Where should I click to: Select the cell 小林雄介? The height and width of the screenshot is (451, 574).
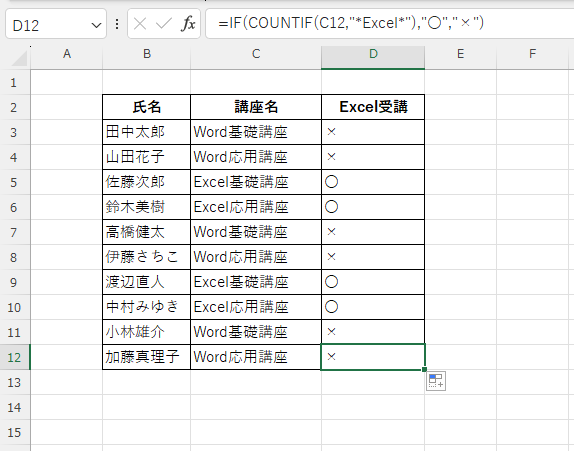(146, 332)
